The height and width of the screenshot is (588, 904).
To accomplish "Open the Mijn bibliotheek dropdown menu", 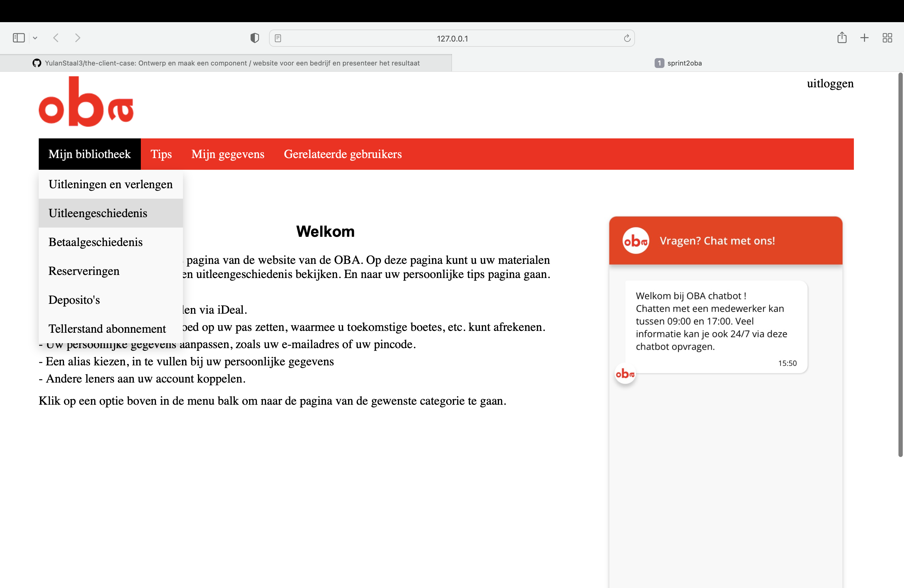I will tap(90, 154).
